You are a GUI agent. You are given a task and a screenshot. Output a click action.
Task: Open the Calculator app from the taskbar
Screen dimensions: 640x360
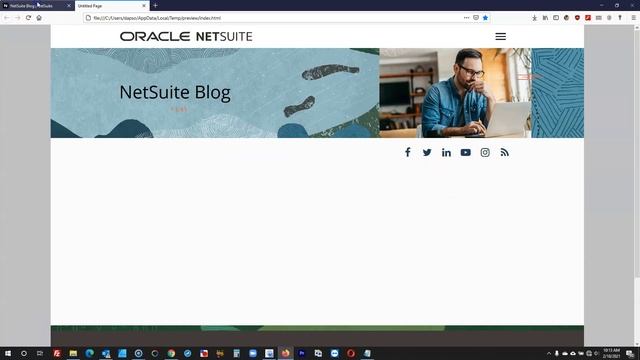coord(236,353)
